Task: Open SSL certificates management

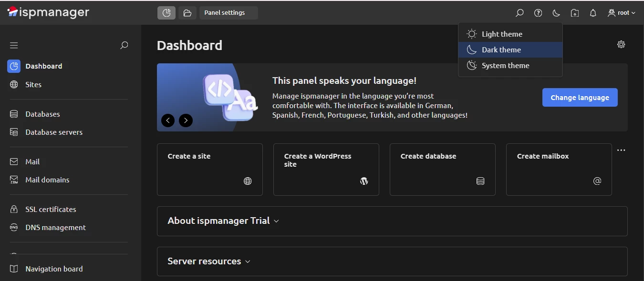Action: 51,209
